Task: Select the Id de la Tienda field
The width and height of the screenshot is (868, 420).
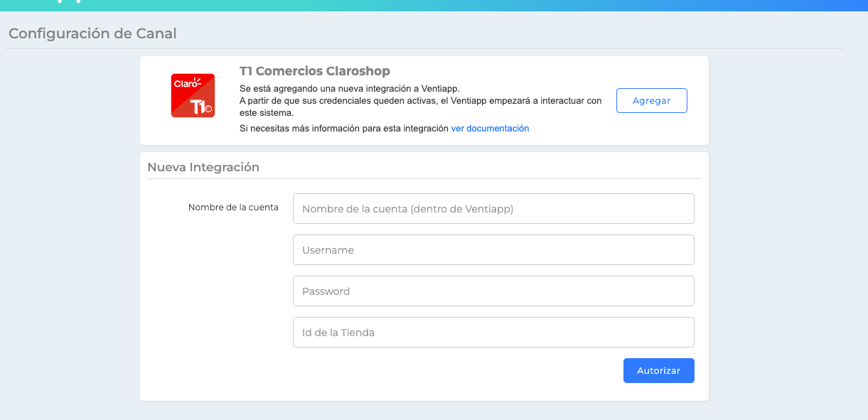Action: pyautogui.click(x=493, y=333)
